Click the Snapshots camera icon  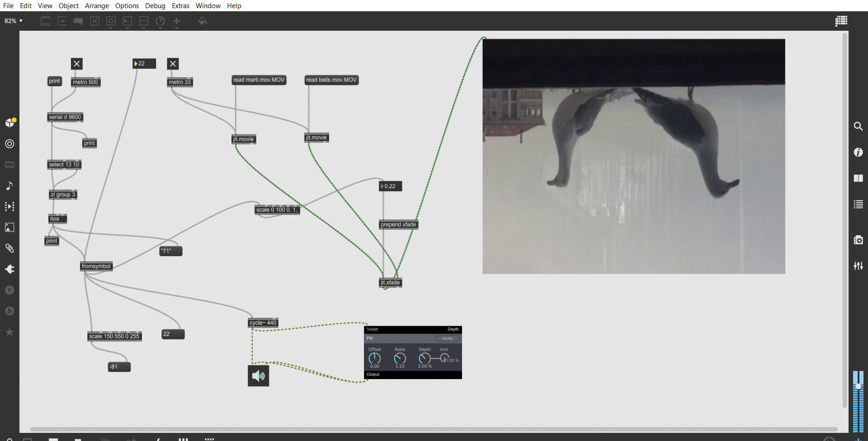[858, 240]
